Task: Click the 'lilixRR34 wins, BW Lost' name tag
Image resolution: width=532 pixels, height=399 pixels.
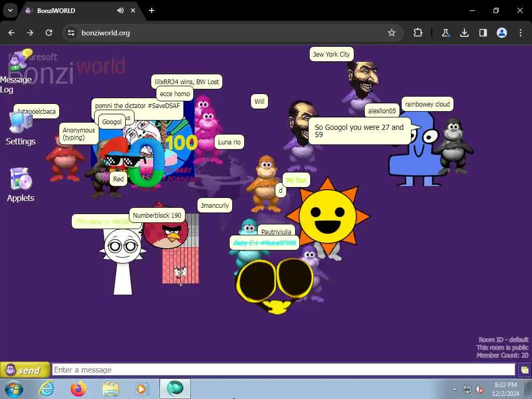Action: [187, 82]
